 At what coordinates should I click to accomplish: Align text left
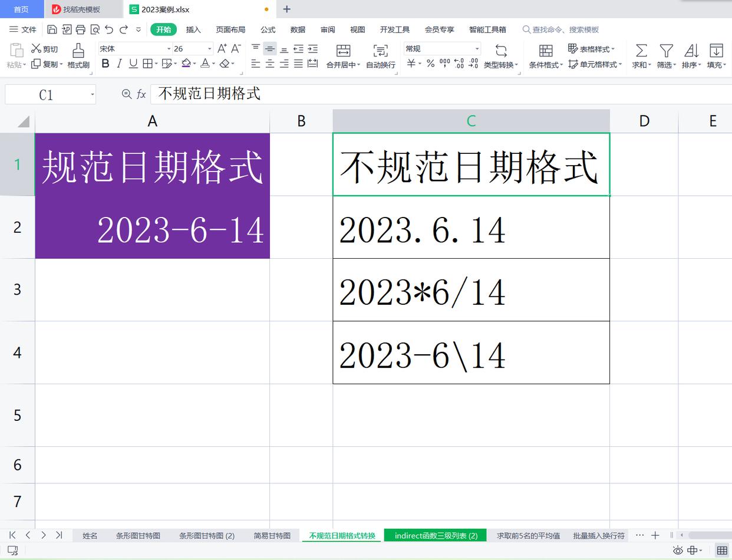pyautogui.click(x=256, y=64)
